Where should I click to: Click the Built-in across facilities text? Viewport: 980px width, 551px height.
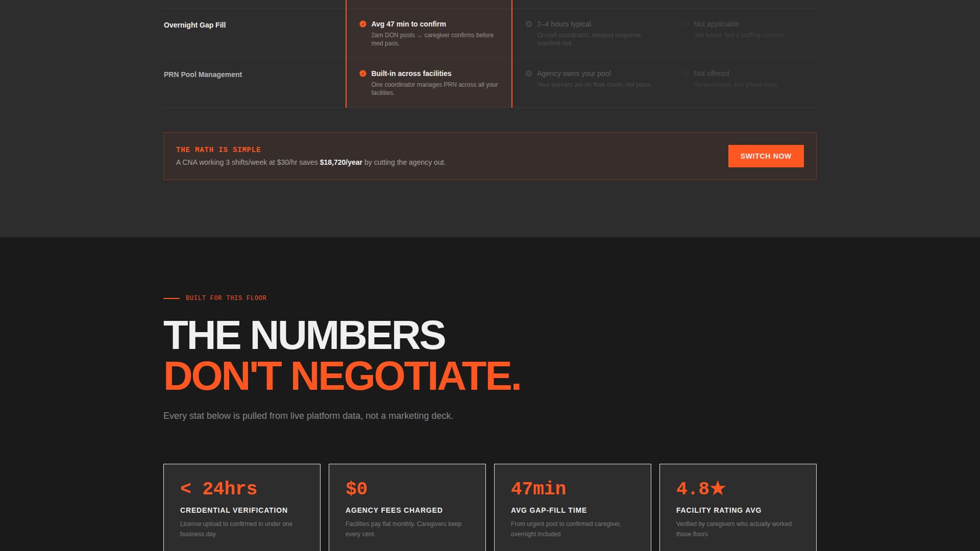point(411,73)
